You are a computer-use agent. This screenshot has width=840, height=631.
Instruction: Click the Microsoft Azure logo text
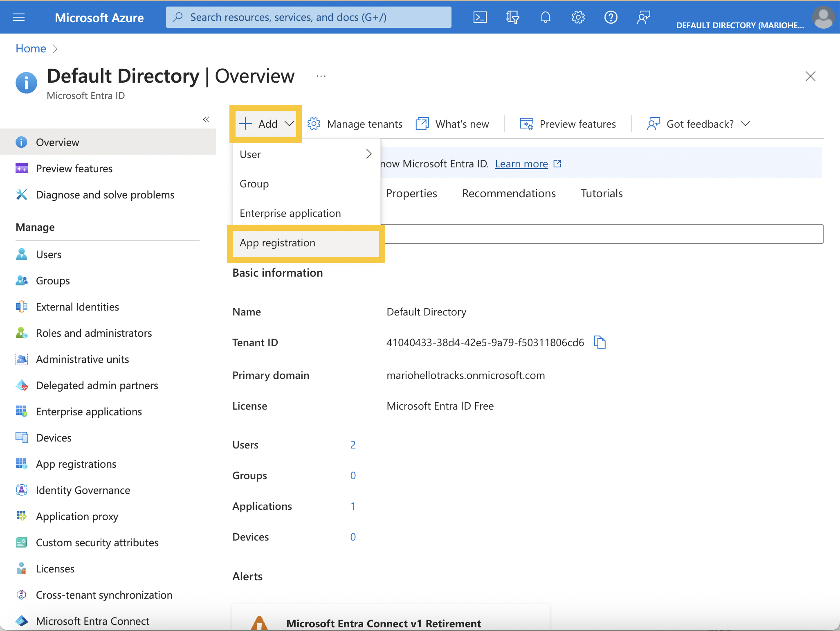[x=99, y=17]
